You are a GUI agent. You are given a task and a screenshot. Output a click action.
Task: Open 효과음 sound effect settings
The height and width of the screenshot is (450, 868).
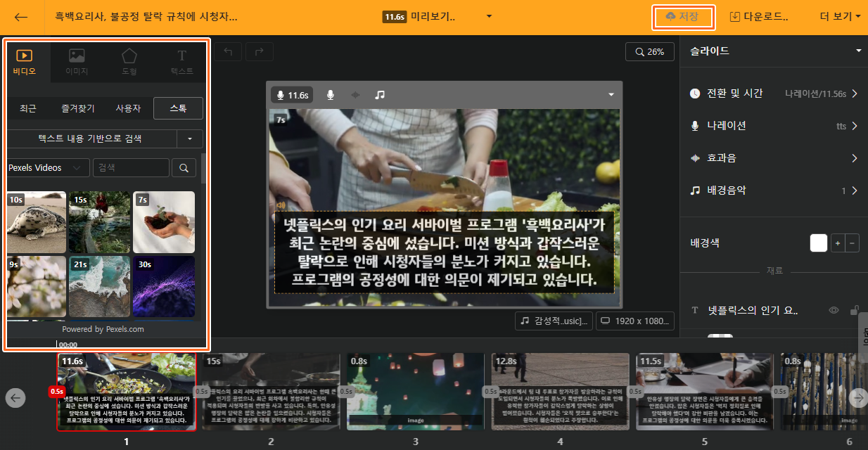click(774, 158)
